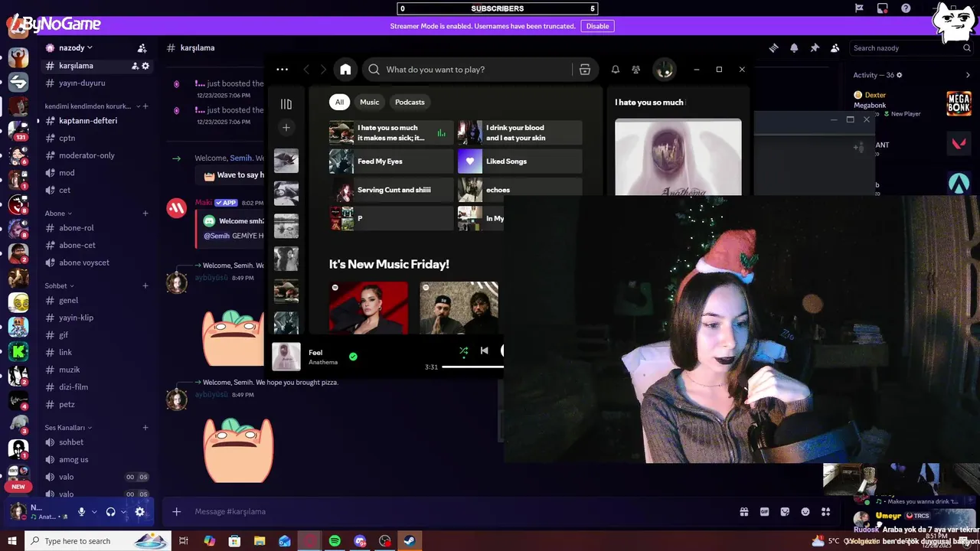Open the Feel album art thumbnail
This screenshot has width=980, height=551.
pyautogui.click(x=286, y=357)
